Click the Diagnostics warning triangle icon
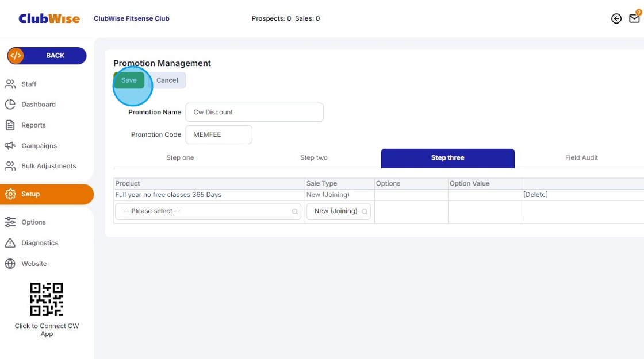 [10, 243]
